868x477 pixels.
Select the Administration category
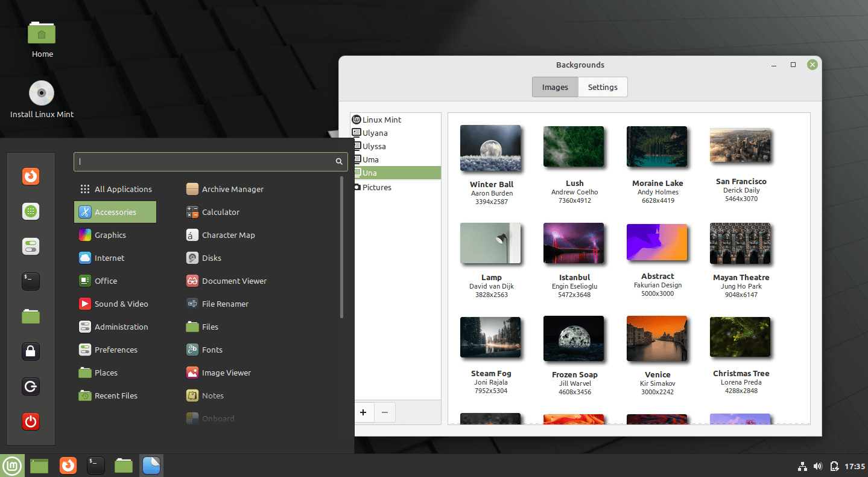[x=115, y=327]
